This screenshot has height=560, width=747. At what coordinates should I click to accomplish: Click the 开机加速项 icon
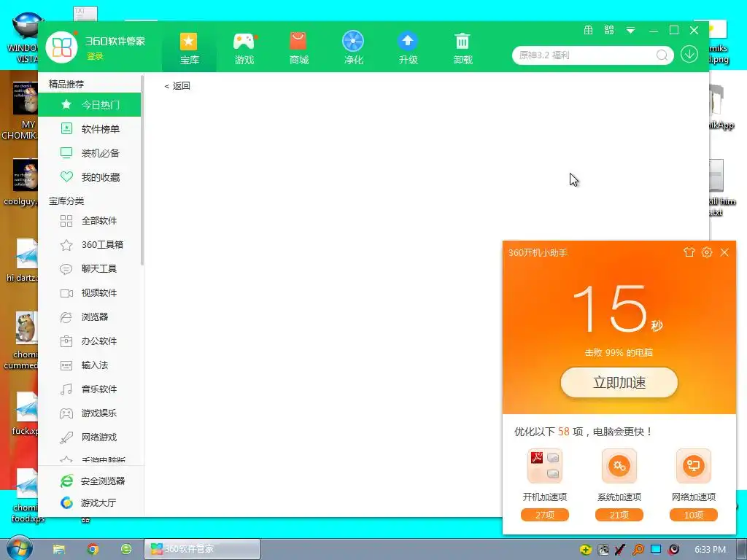[544, 466]
